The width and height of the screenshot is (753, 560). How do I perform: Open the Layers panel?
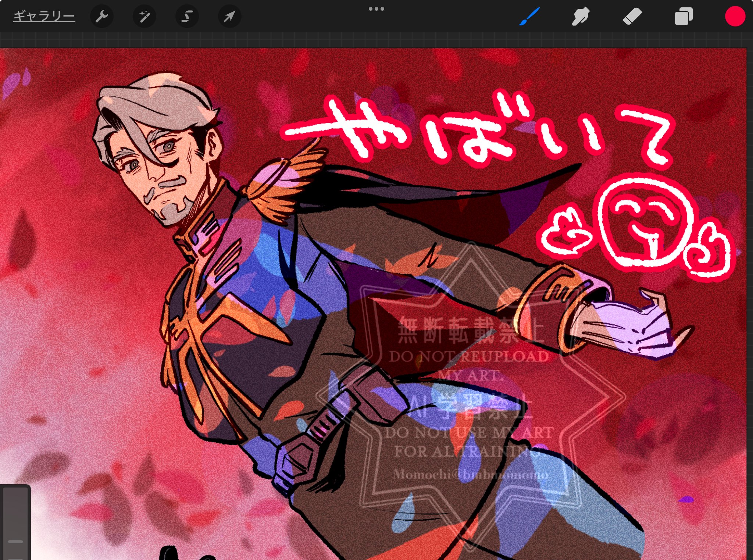click(684, 17)
